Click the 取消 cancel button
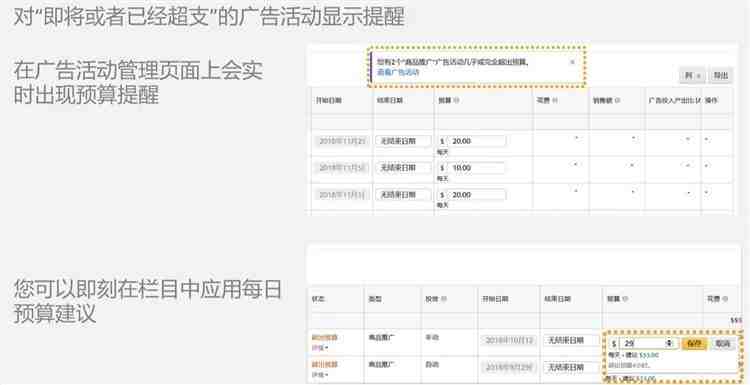The width and height of the screenshot is (750, 385). pos(723,343)
